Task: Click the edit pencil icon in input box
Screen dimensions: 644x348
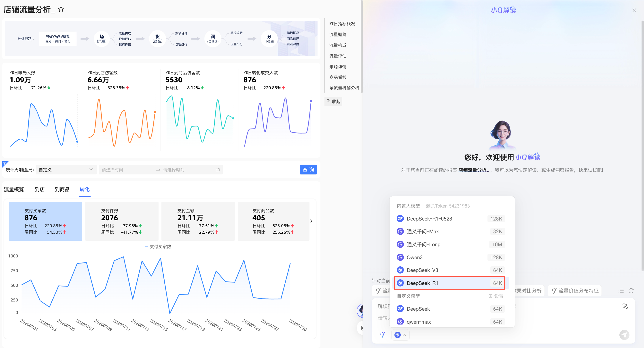Action: tap(625, 306)
